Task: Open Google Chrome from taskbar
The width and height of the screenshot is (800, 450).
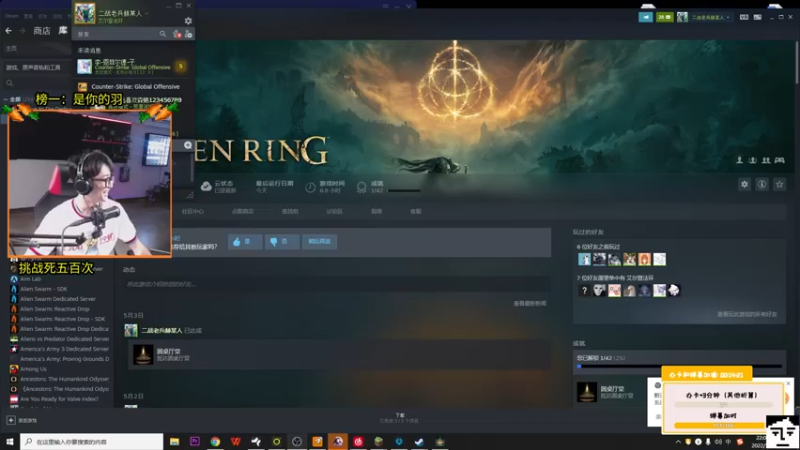Action: tap(215, 441)
